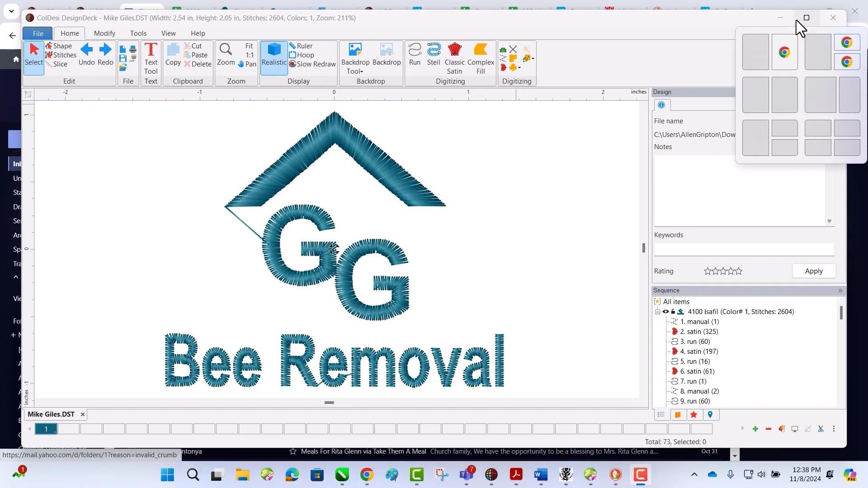Switch to the Modify ribbon tab

(x=104, y=33)
